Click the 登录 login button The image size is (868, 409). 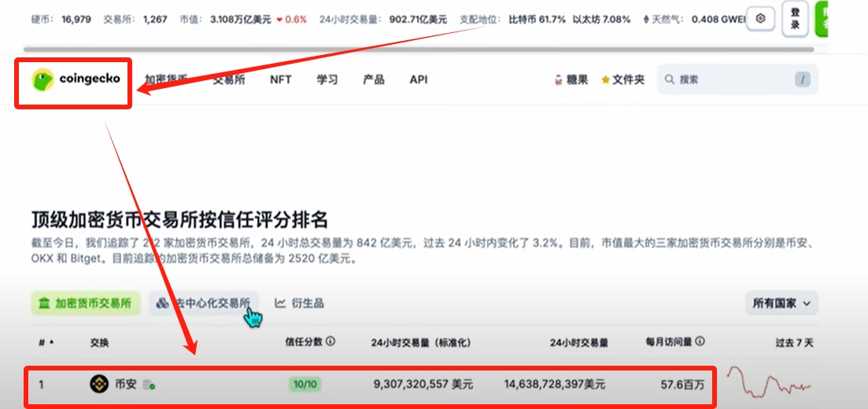point(794,19)
